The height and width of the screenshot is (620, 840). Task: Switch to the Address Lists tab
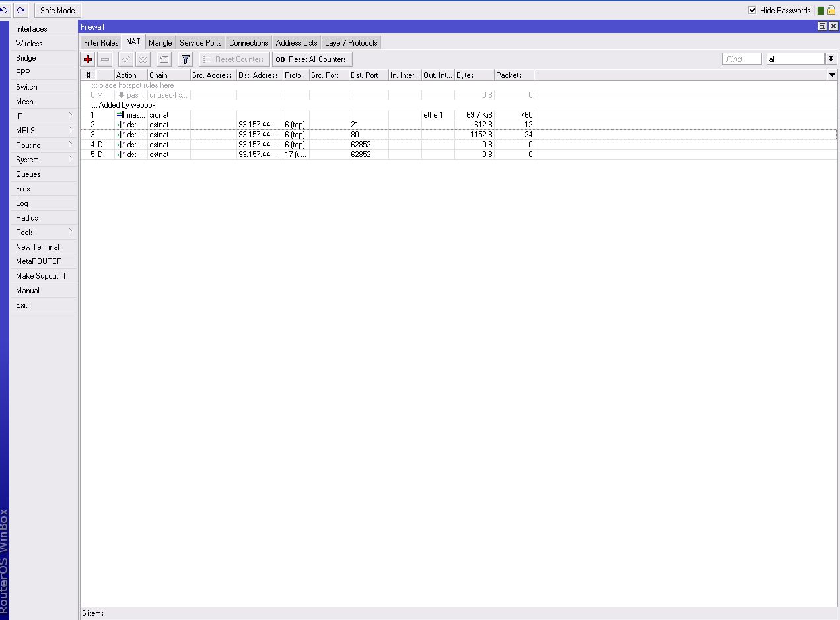point(297,43)
